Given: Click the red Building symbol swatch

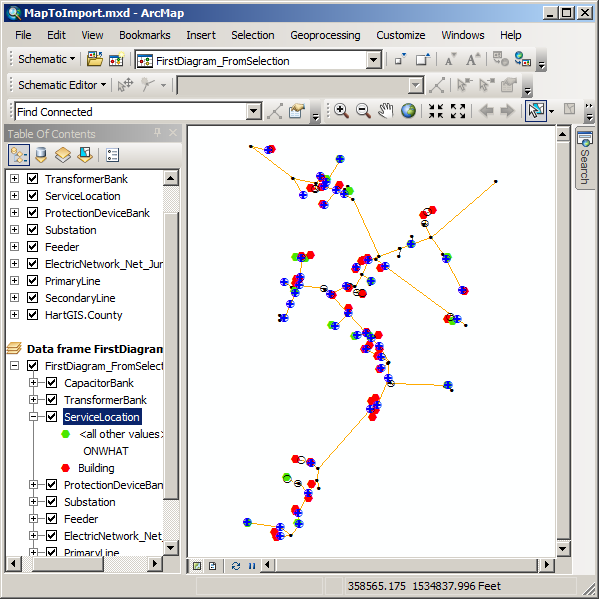Looking at the screenshot, I should click(66, 468).
